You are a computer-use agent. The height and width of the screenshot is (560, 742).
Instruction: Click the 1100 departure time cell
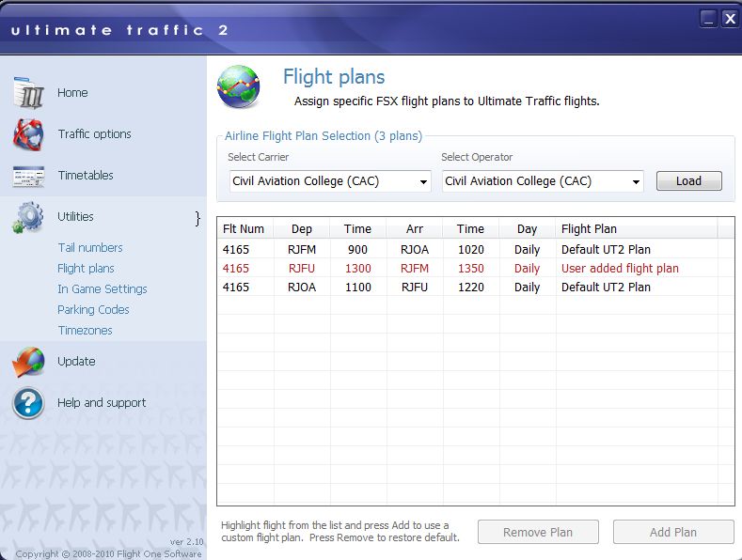pos(358,288)
